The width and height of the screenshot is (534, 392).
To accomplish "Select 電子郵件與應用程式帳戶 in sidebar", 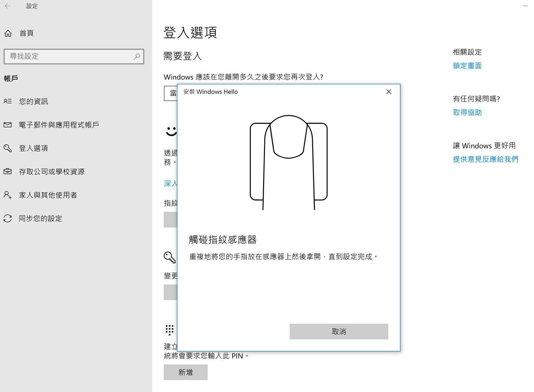I will click(59, 125).
